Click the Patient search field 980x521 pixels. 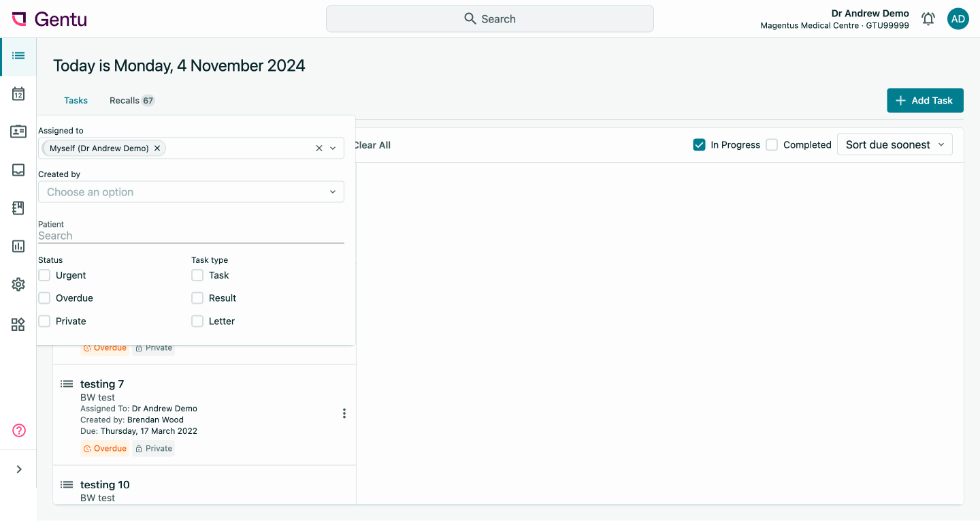click(191, 236)
